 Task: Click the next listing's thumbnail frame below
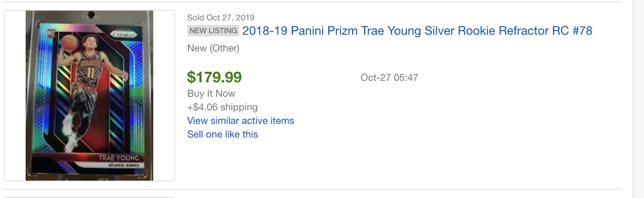(x=89, y=197)
